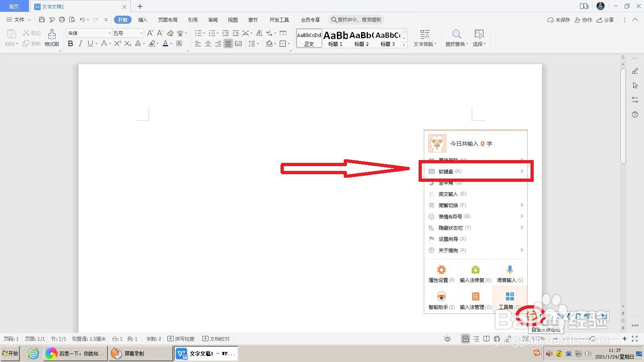Click the 查找替换 button
Viewport: 644px width, 362px height.
pos(456,38)
